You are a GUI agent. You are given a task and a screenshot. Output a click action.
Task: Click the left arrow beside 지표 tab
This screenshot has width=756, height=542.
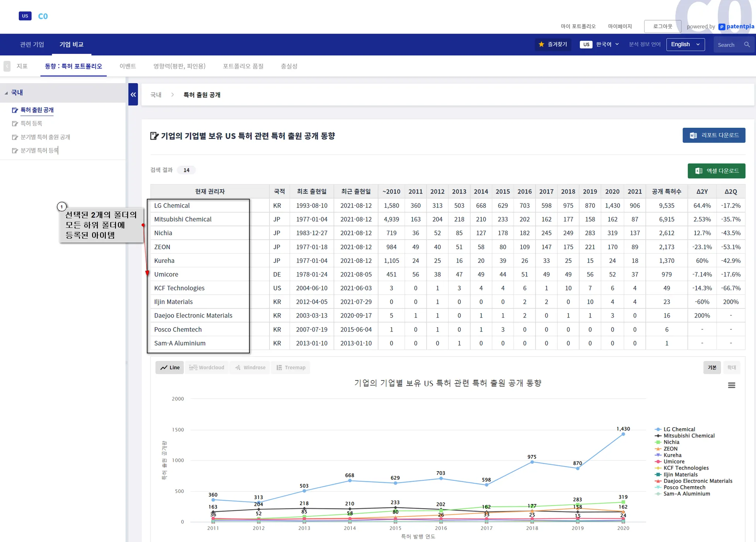[7, 66]
